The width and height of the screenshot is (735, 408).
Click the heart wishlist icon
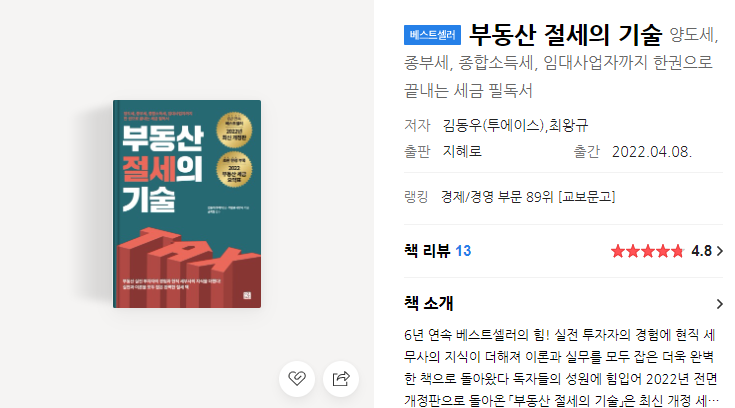coord(297,378)
